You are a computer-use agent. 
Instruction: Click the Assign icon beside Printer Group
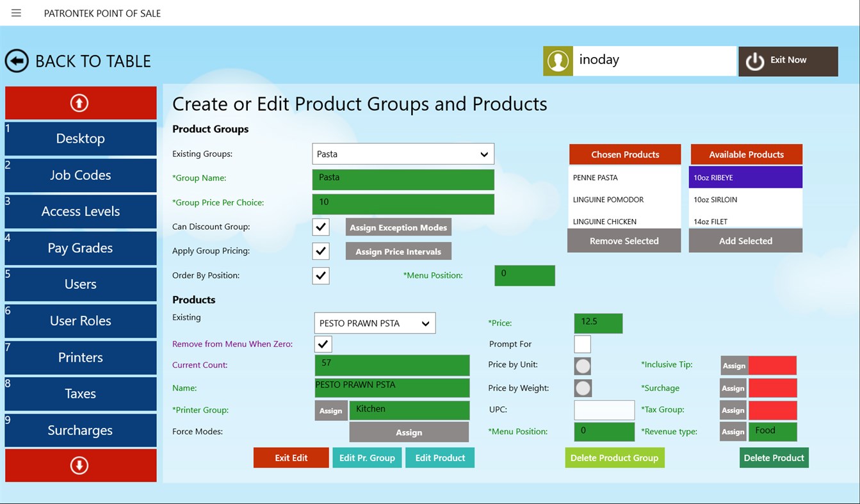click(330, 410)
